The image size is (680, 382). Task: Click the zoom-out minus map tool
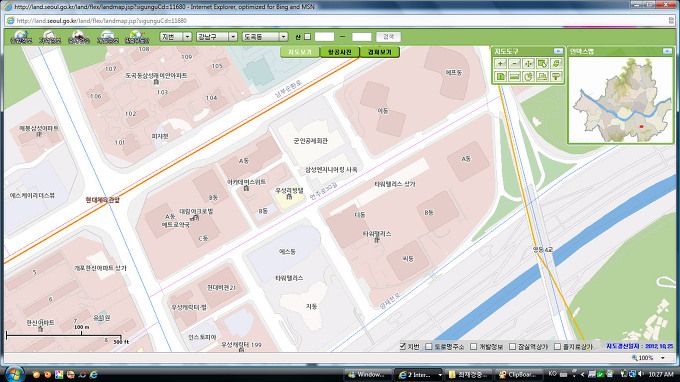click(514, 64)
